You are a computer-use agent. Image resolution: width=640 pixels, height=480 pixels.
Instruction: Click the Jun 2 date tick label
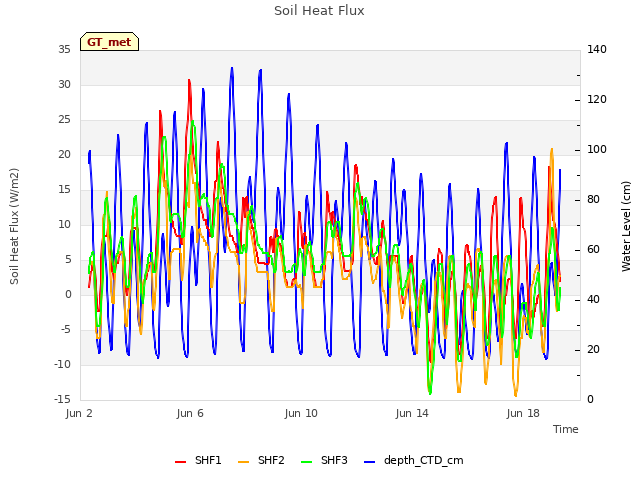79,413
